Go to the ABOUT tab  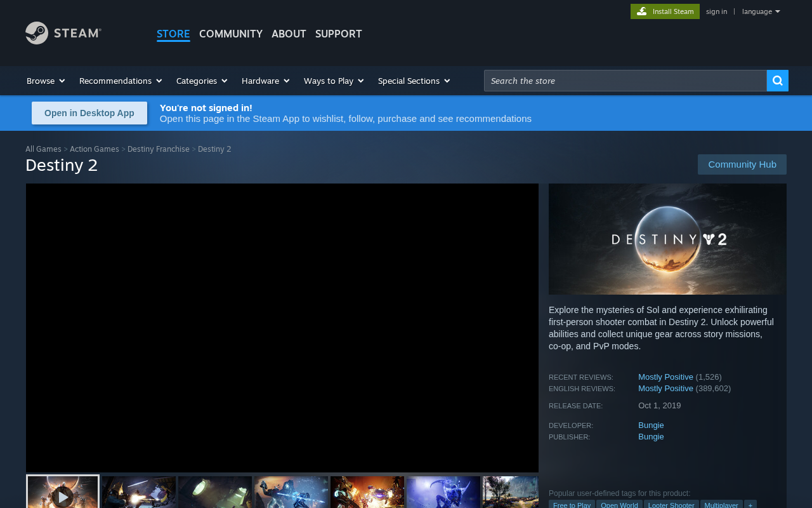(289, 34)
